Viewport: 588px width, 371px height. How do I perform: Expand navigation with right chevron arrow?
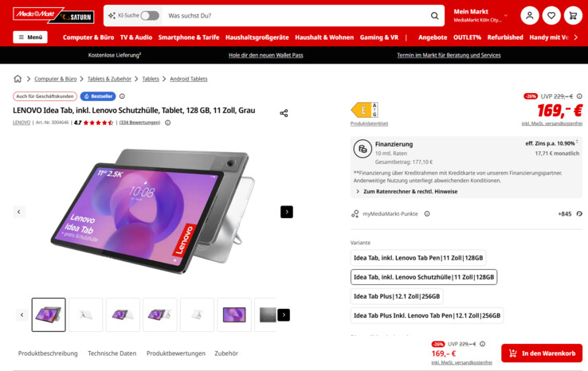576,37
